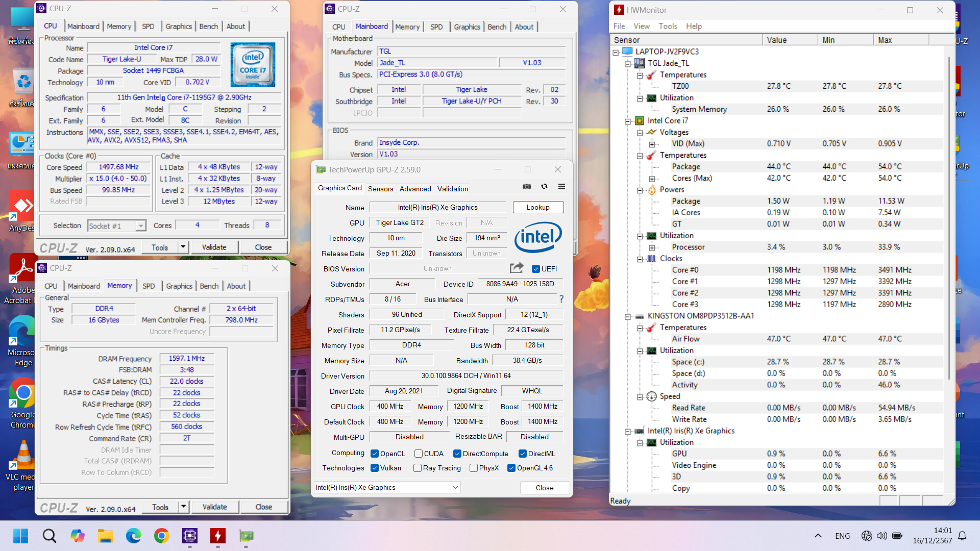
Task: Click the Bus Interface question mark icon
Action: tap(561, 299)
